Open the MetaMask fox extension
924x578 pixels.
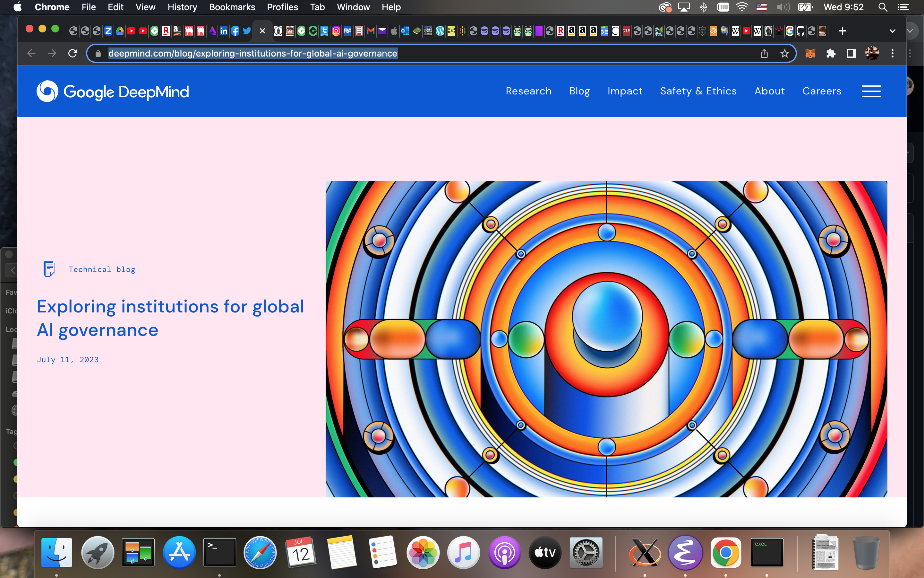point(810,54)
